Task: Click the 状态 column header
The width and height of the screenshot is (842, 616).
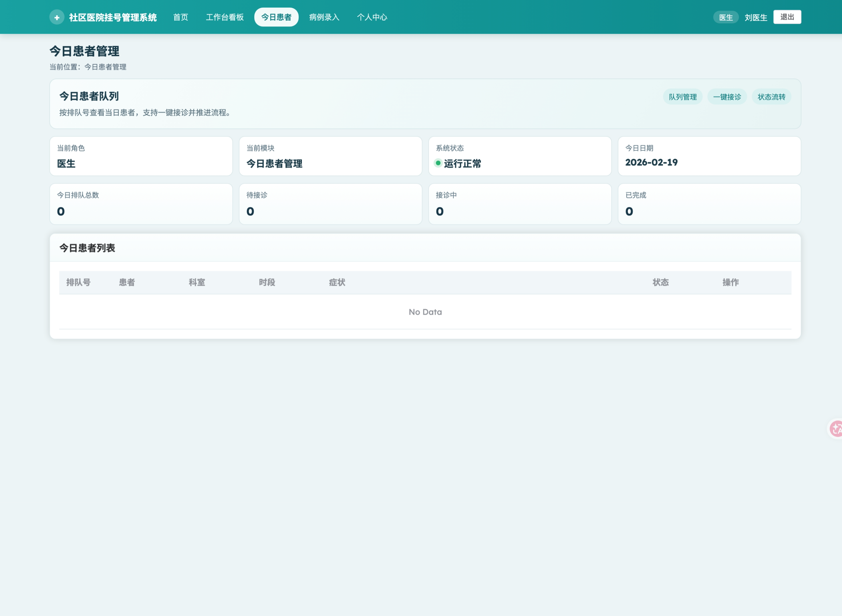Action: coord(660,282)
